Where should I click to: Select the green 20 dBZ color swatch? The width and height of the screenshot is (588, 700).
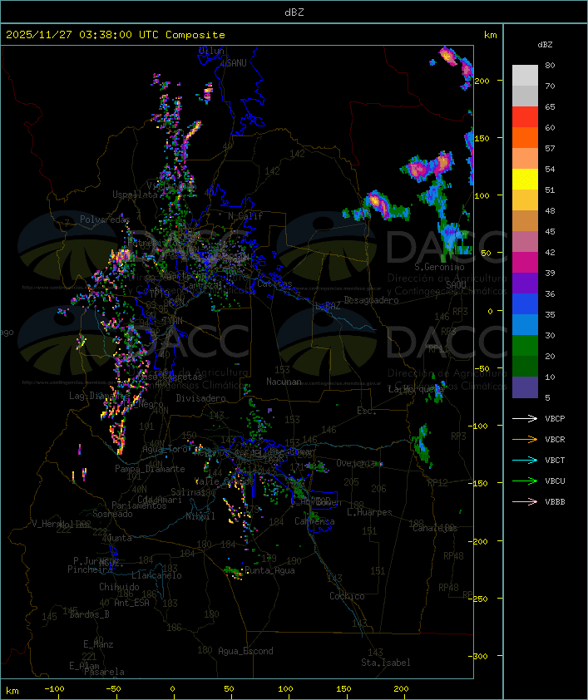pyautogui.click(x=525, y=346)
